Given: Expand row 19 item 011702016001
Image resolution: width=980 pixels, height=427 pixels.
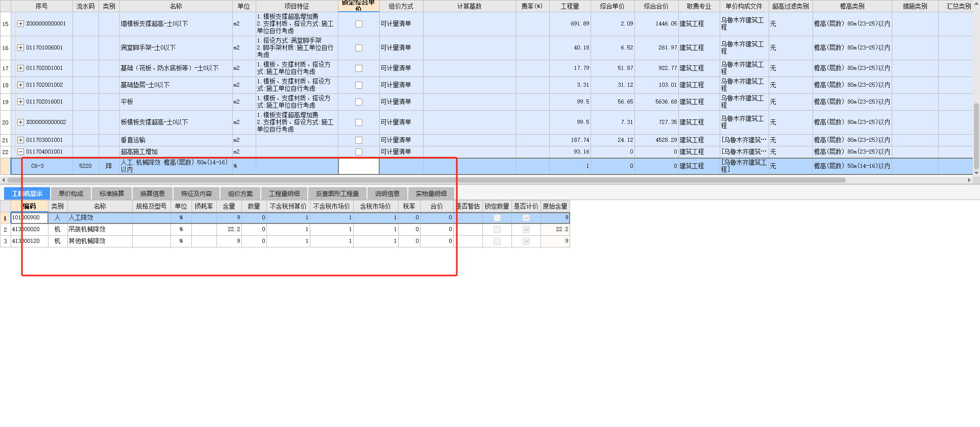Looking at the screenshot, I should tap(20, 102).
